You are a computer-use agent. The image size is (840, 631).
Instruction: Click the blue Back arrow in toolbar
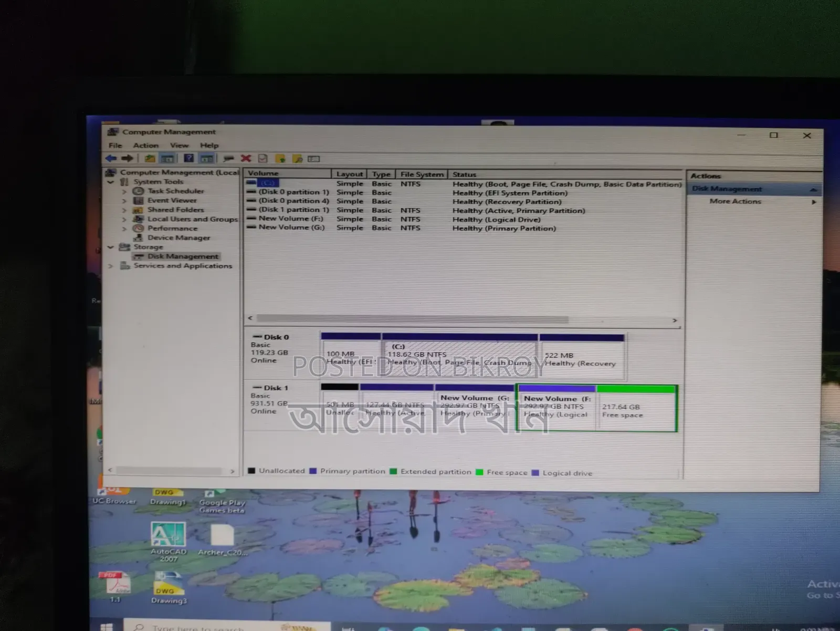coord(111,158)
